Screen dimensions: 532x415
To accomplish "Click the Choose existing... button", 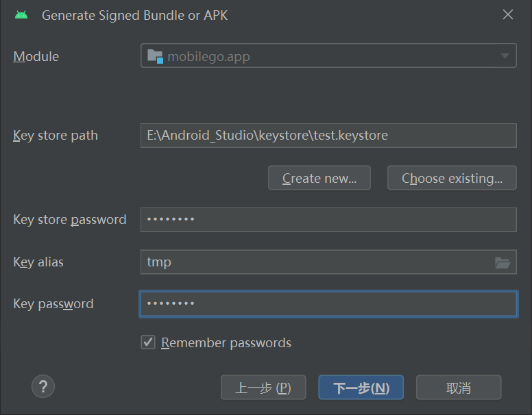I will 452,178.
